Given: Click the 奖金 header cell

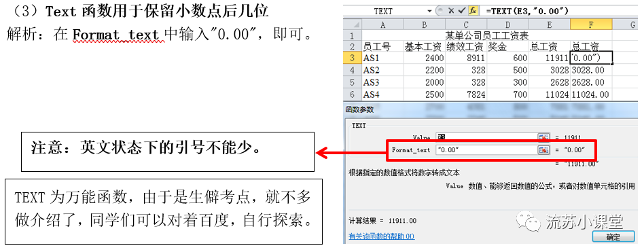Looking at the screenshot, I should pos(507,46).
